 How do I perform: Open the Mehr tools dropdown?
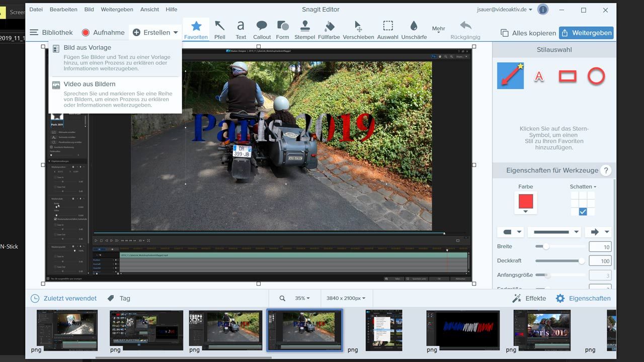point(438,30)
